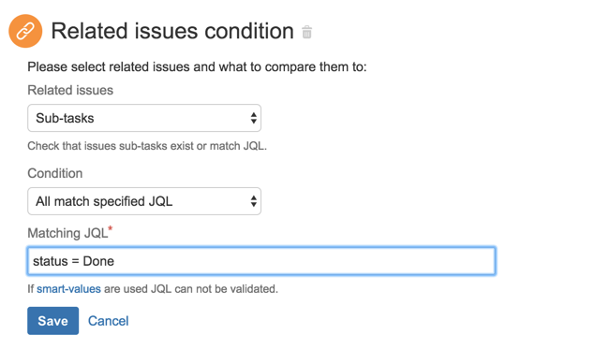Select the 'Sub-tasks' value text

[65, 118]
